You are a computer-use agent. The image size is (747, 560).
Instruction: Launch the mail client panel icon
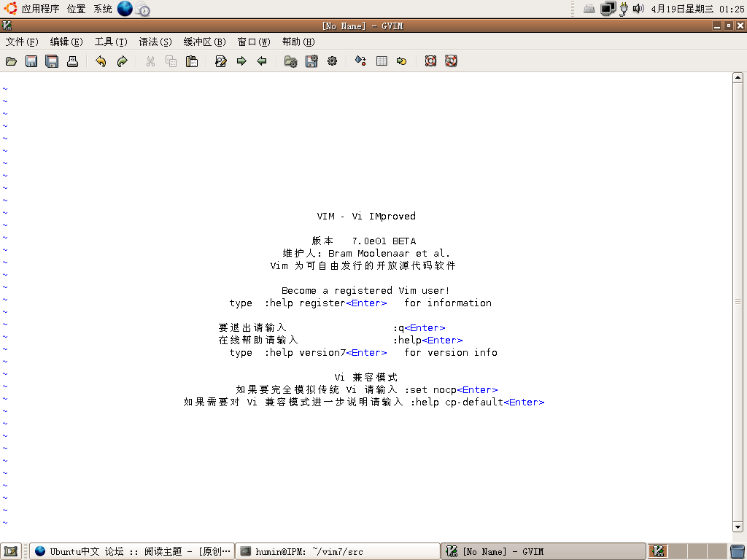point(143,9)
